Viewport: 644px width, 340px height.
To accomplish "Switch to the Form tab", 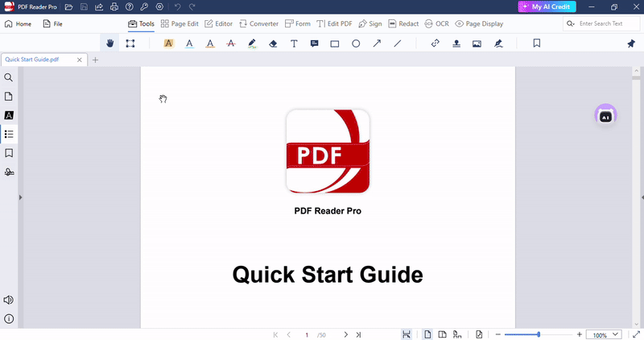I will 297,24.
